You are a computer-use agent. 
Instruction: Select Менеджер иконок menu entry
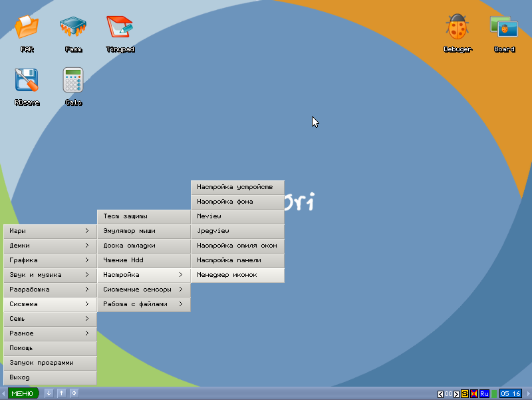237,275
